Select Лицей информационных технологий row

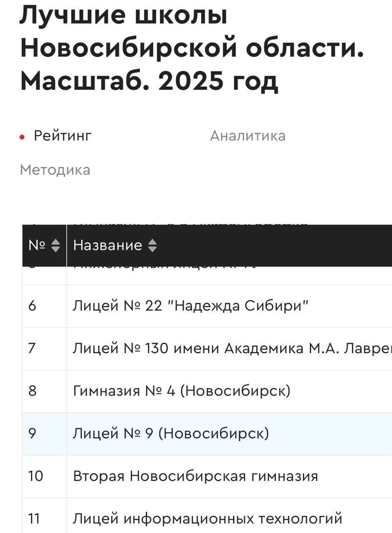pyautogui.click(x=207, y=519)
